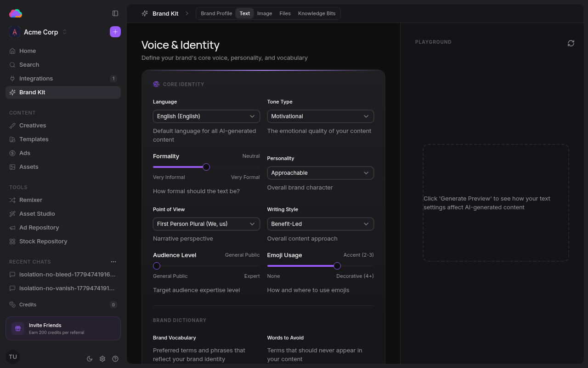Open settings gear icon
The width and height of the screenshot is (588, 368).
coord(102,359)
